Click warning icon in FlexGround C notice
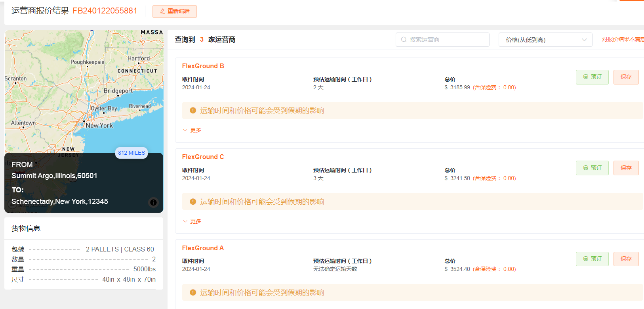Image resolution: width=644 pixels, height=309 pixels. (x=193, y=202)
